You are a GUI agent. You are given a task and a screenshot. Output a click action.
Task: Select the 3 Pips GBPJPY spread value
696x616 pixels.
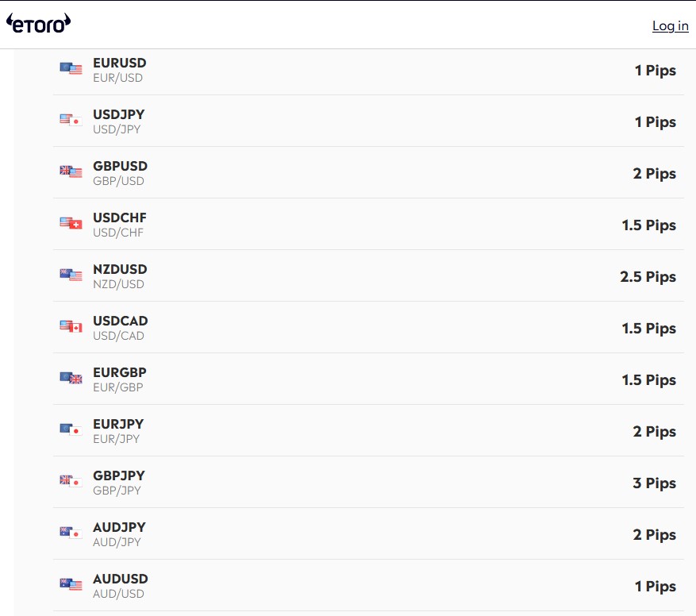(x=654, y=483)
